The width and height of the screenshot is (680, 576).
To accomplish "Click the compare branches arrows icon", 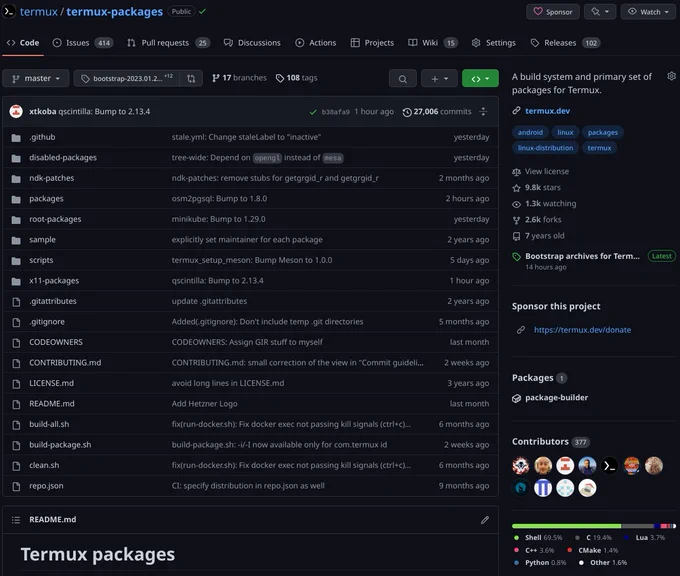I will [x=191, y=79].
